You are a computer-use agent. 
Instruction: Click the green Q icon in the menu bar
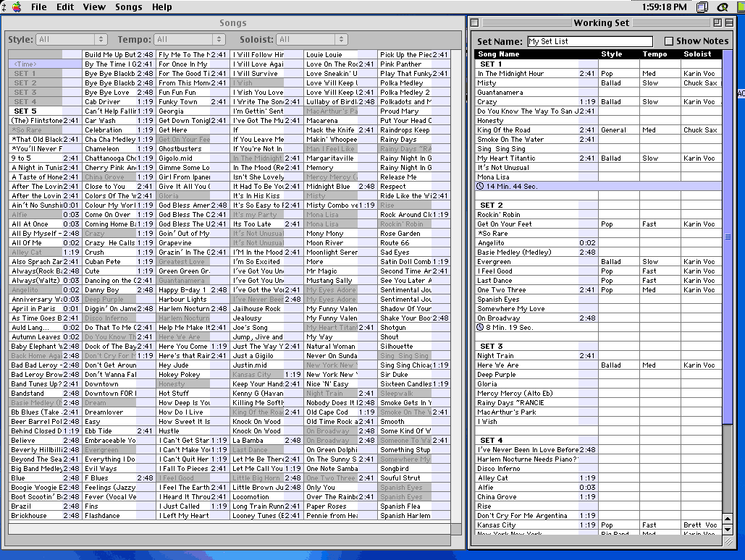pos(723,7)
